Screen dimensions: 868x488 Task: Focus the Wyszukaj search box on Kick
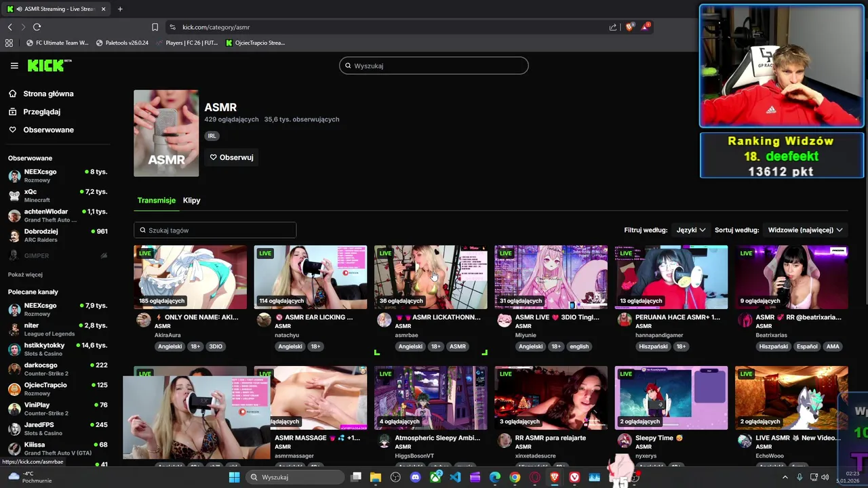tap(434, 66)
